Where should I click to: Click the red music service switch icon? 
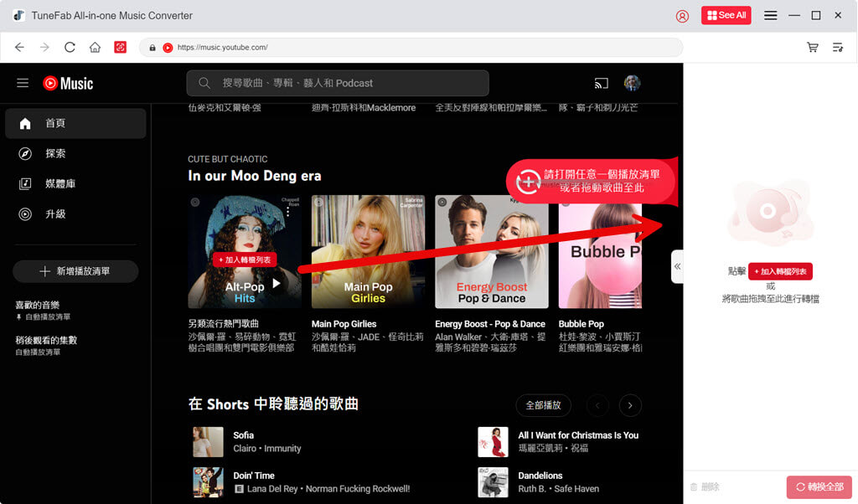click(x=121, y=48)
